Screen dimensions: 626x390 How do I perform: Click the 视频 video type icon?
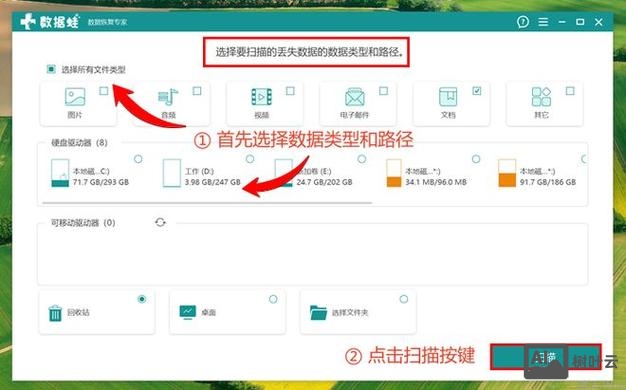click(x=261, y=97)
